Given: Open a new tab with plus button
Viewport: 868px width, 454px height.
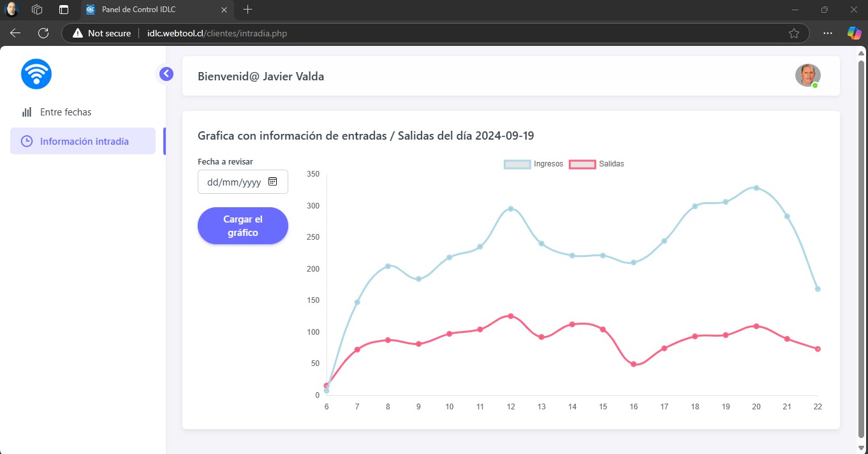Looking at the screenshot, I should pyautogui.click(x=248, y=10).
